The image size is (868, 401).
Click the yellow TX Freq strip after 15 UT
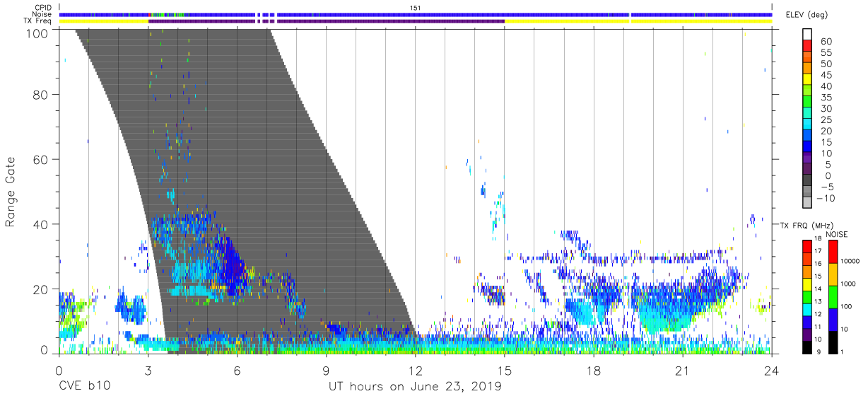point(638,21)
